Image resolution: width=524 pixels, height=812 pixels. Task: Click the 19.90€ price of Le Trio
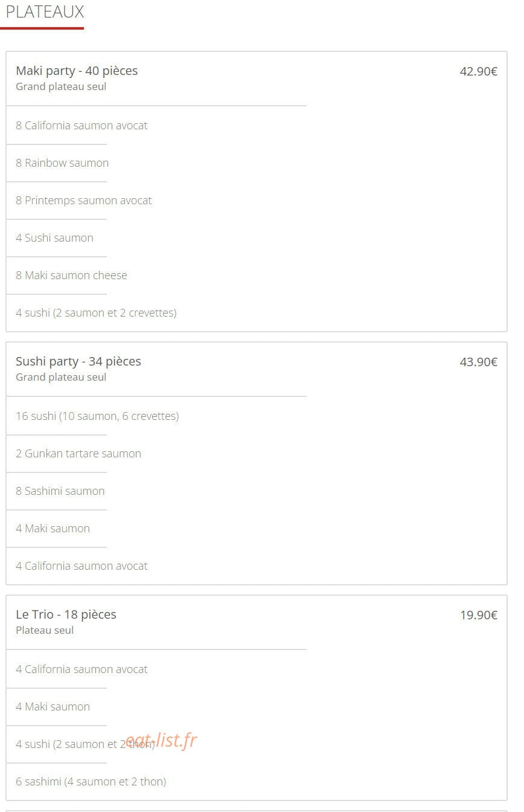click(479, 615)
